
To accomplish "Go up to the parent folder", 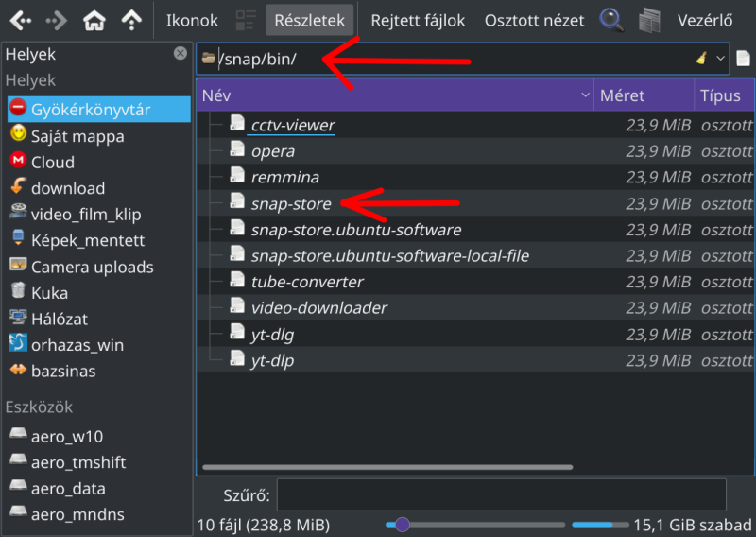I will [131, 21].
